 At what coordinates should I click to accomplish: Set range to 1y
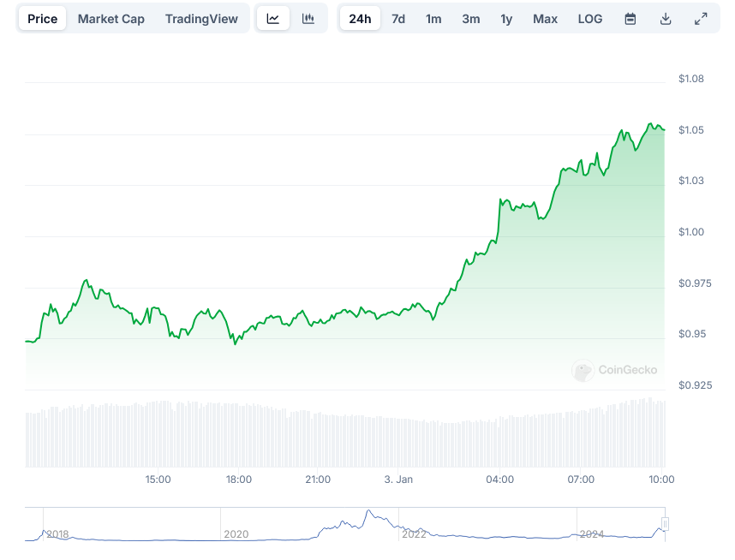506,19
